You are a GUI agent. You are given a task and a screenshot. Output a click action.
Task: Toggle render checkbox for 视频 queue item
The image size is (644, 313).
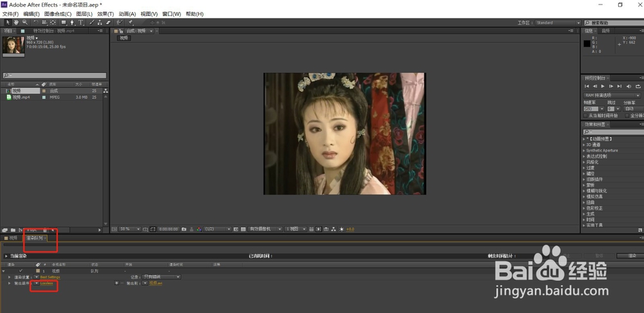click(x=21, y=270)
